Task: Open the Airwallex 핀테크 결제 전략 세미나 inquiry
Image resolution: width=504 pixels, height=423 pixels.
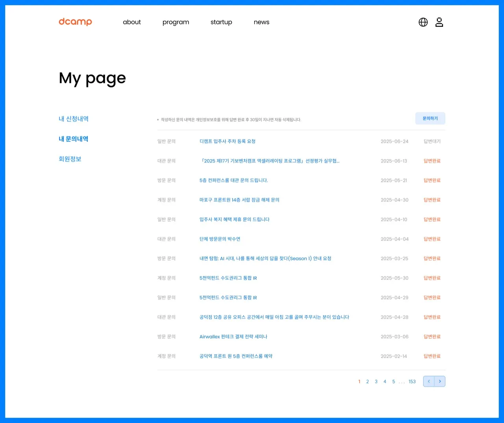Action: (x=233, y=337)
